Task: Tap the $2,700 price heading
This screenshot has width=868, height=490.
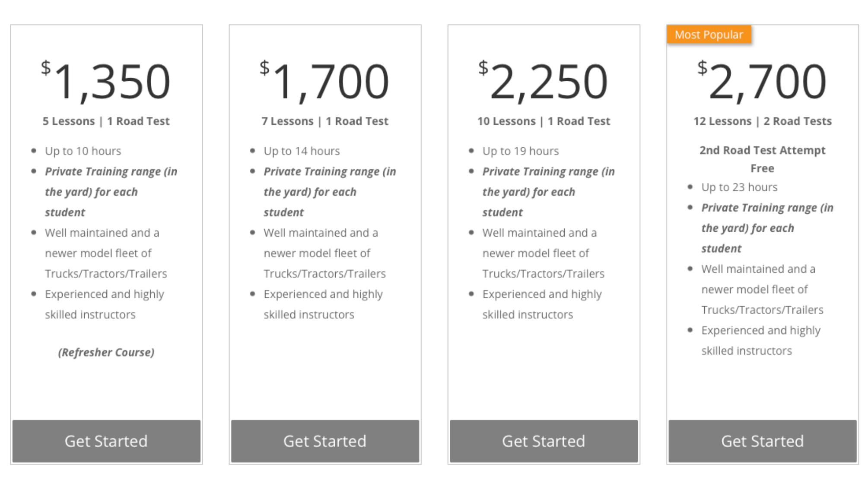Action: [x=762, y=81]
